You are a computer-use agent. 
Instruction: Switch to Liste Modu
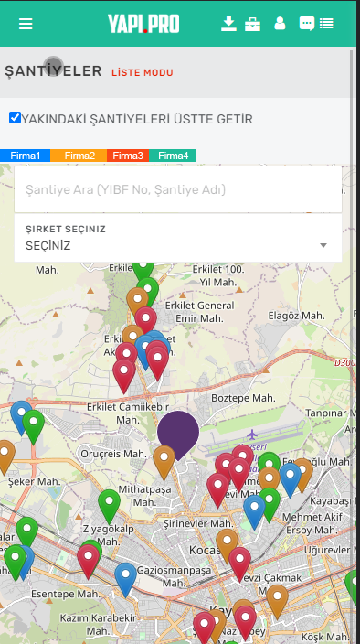143,72
